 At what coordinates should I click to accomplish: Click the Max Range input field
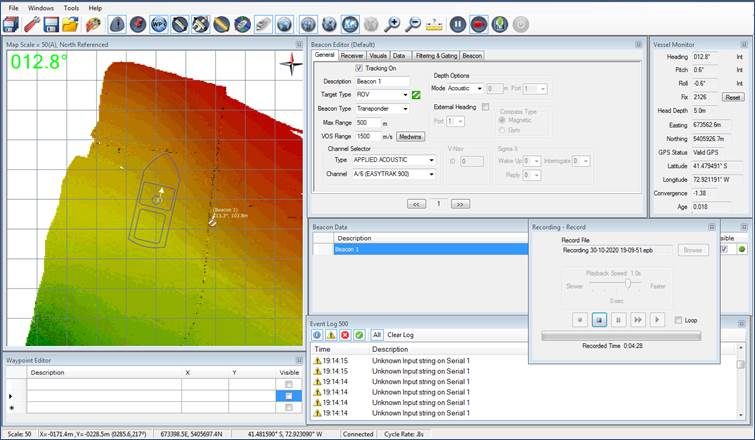pyautogui.click(x=367, y=122)
